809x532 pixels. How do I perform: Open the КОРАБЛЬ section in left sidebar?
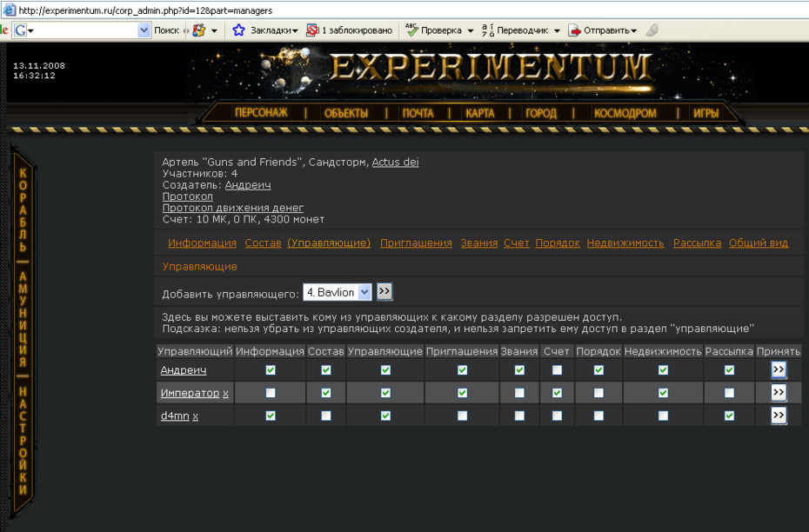point(23,209)
